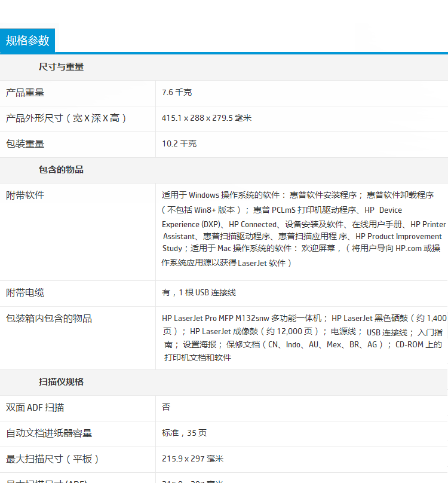Select the 否 value for duplex ADF
The height and width of the screenshot is (483, 448).
[x=166, y=407]
